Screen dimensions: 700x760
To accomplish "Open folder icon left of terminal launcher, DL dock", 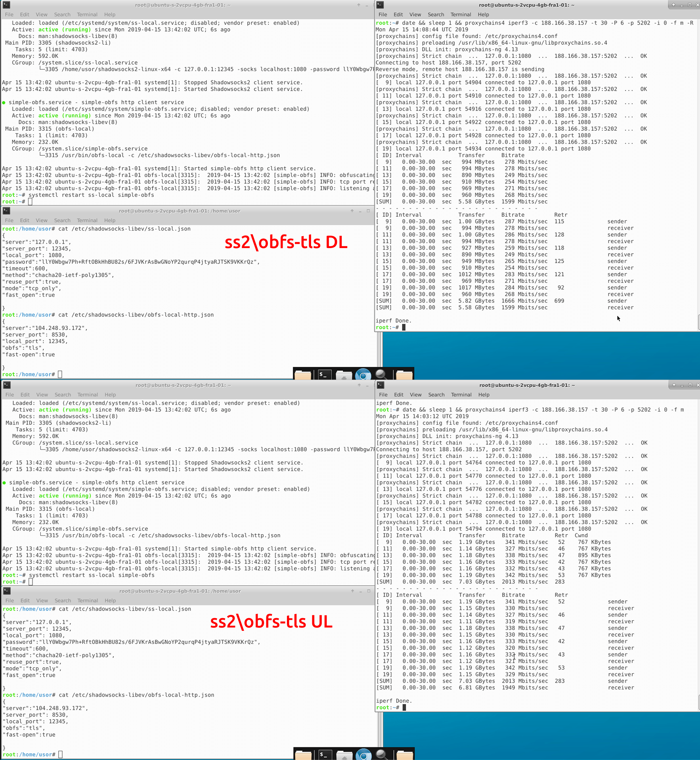I will (x=303, y=374).
